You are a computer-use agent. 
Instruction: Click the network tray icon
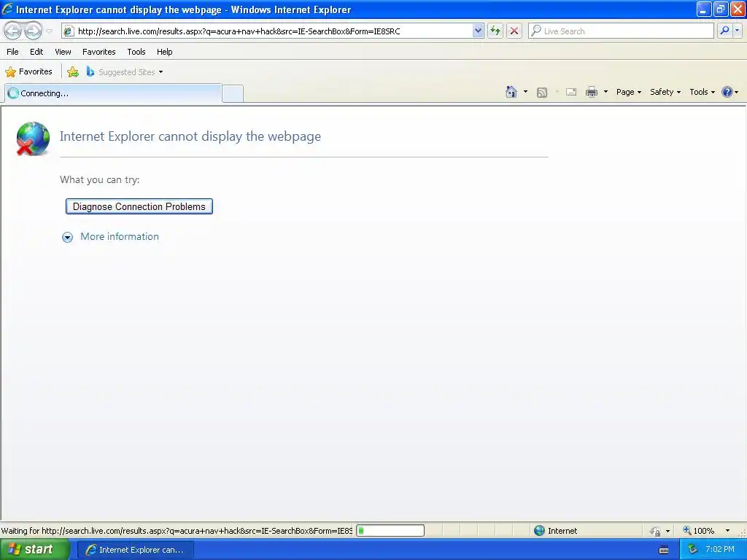pyautogui.click(x=693, y=550)
